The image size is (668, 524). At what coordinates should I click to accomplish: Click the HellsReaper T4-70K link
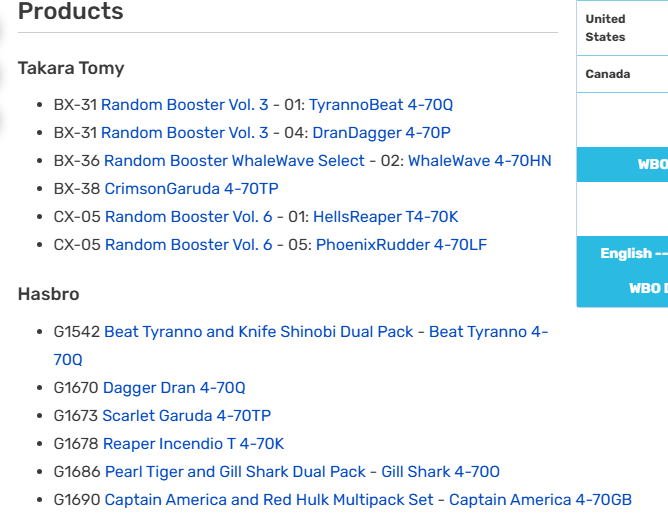(x=385, y=217)
